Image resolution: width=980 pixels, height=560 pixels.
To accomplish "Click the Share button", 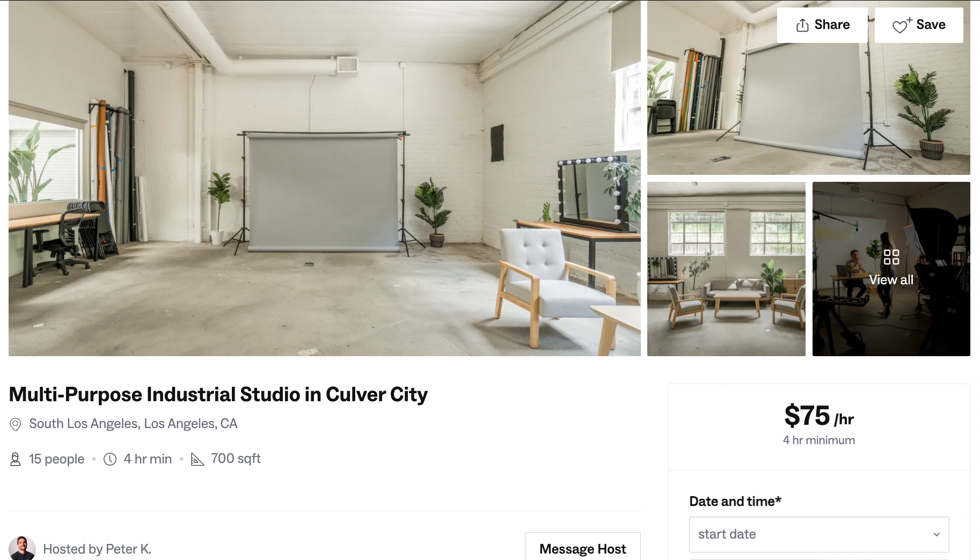I will (x=822, y=25).
